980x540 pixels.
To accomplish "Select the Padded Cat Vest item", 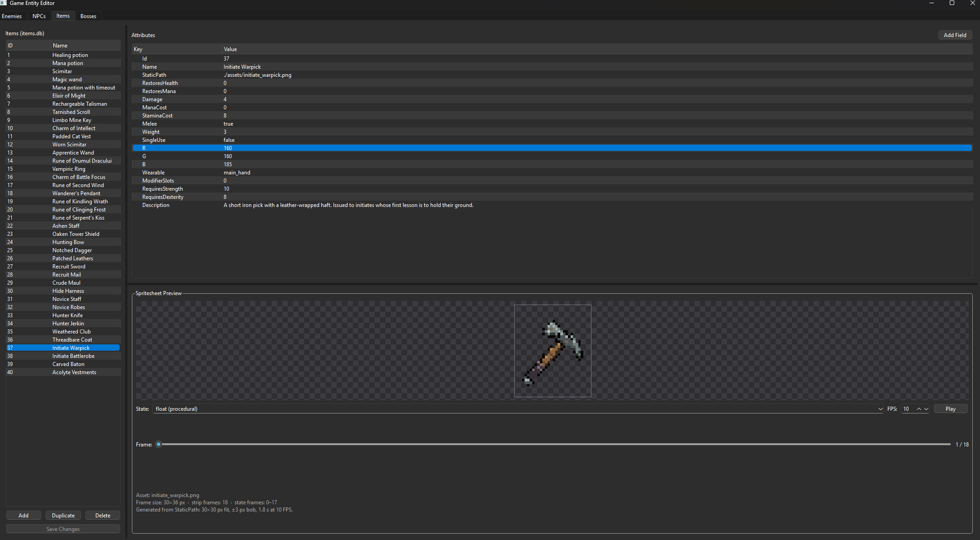I will [x=63, y=136].
